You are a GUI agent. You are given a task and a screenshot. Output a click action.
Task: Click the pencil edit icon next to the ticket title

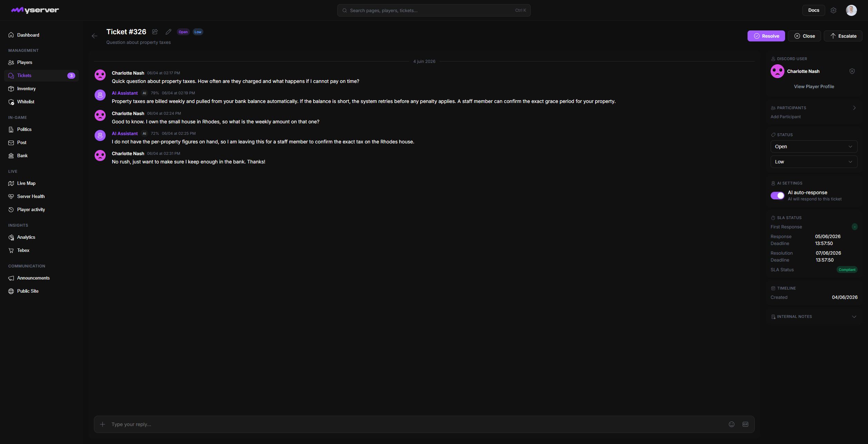click(x=168, y=32)
